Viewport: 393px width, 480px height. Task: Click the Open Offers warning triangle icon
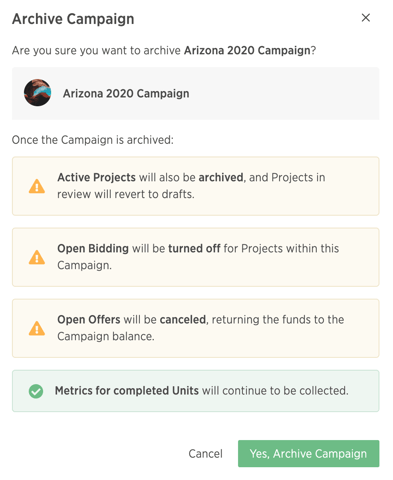pos(37,328)
